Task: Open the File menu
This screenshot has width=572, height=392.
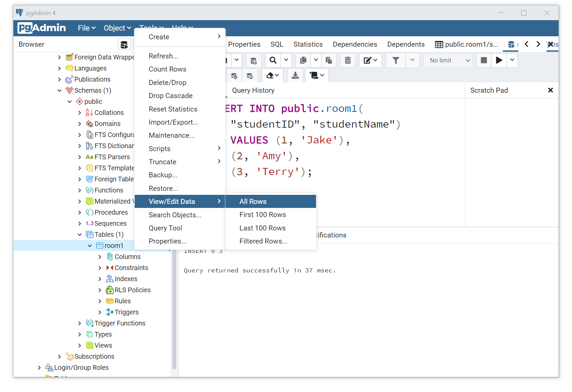Action: tap(87, 28)
